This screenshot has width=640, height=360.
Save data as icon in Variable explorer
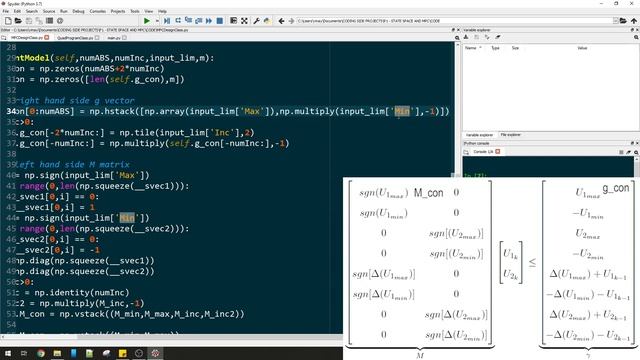[x=487, y=37]
